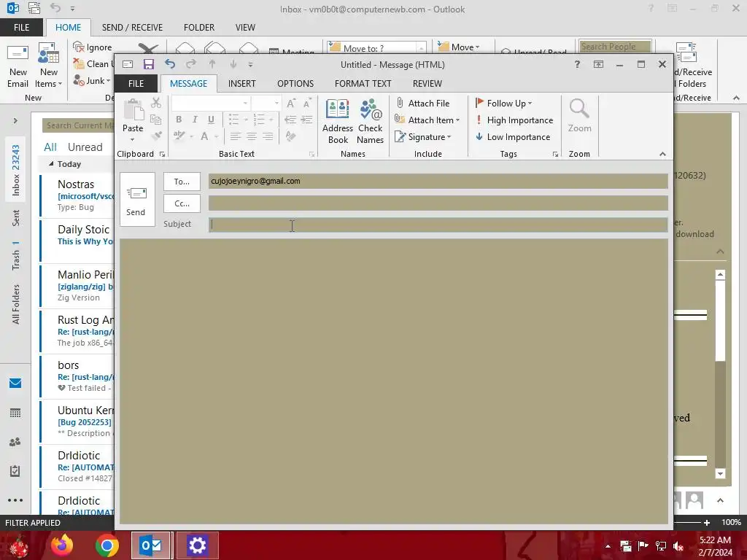This screenshot has height=560, width=747.
Task: Open New Items dropdown in Outlook
Action: tap(49, 66)
